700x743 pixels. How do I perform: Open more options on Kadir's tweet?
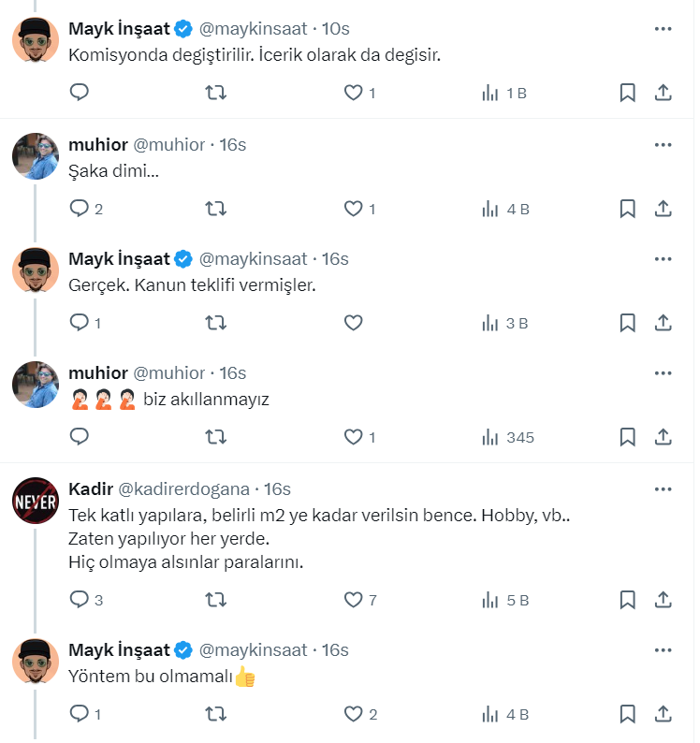click(x=663, y=488)
